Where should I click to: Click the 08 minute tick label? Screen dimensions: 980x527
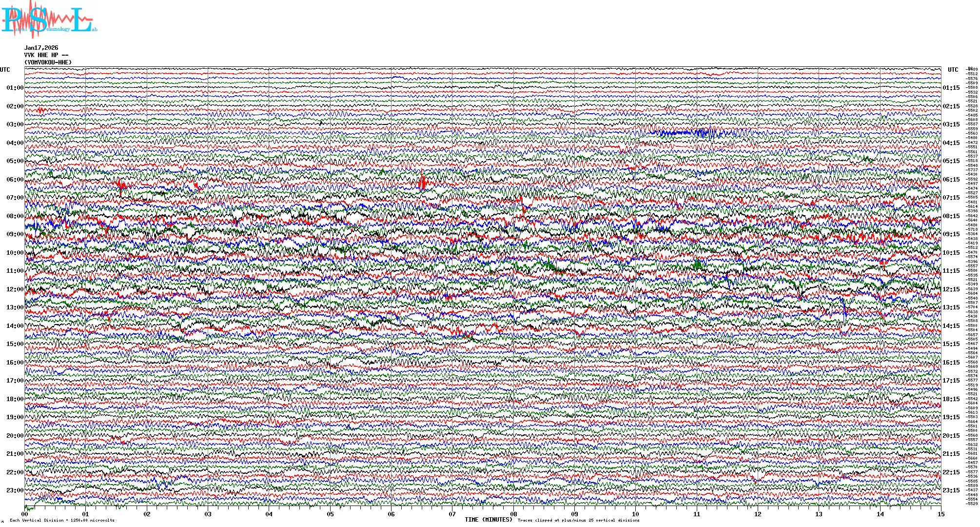[x=513, y=514]
